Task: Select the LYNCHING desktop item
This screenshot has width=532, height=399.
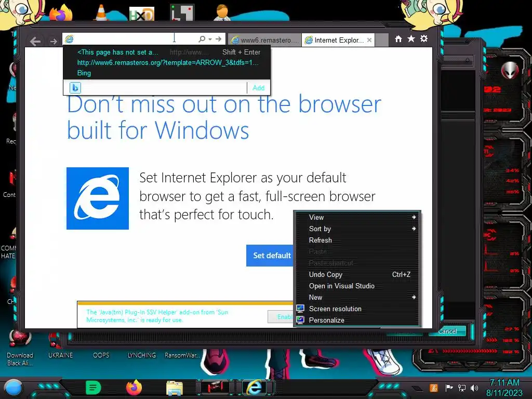Action: [142, 355]
